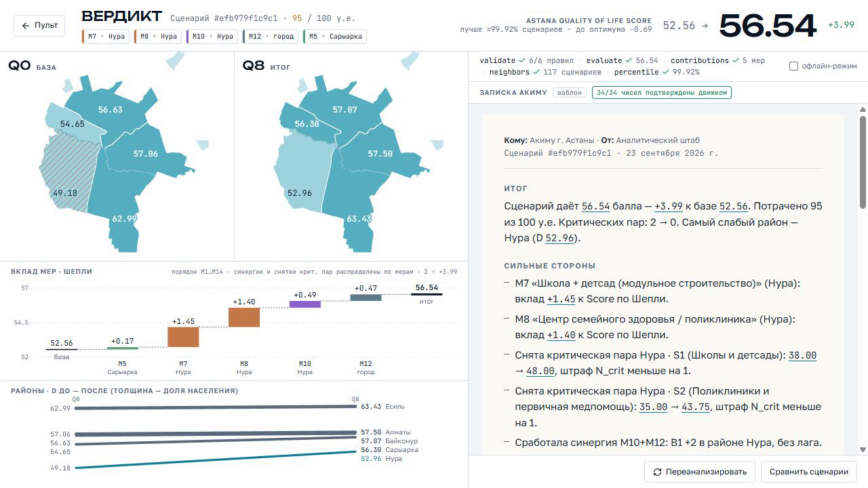The image size is (868, 488).
Task: Click the 52.96 region on Q8 map
Action: click(299, 193)
